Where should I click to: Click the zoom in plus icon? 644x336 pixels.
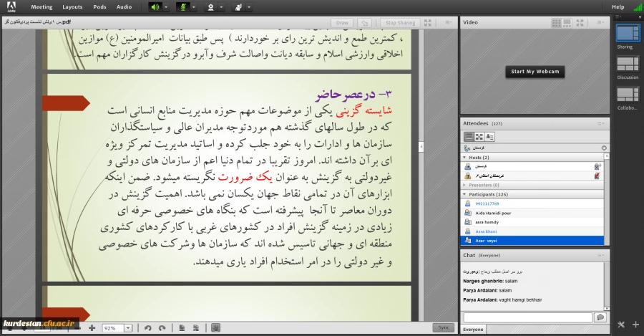pos(92,327)
